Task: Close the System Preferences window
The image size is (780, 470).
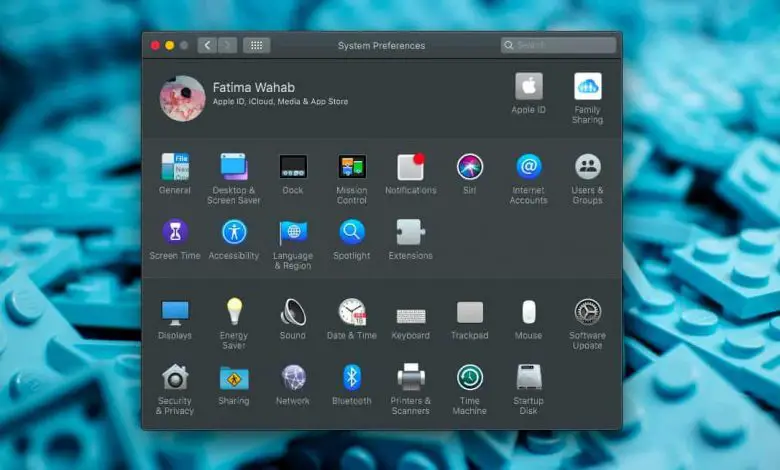Action: tap(155, 46)
